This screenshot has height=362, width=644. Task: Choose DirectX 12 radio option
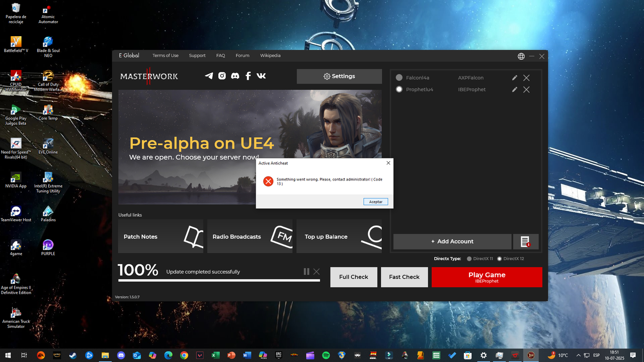click(500, 259)
